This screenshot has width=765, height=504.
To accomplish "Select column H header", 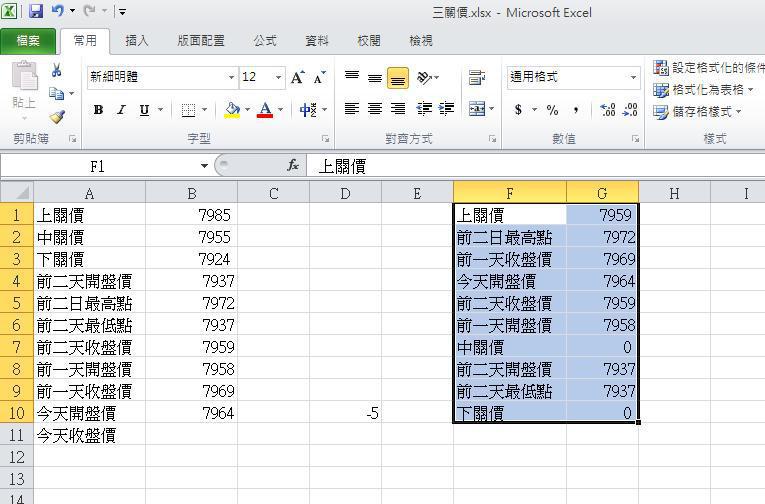I will (674, 193).
